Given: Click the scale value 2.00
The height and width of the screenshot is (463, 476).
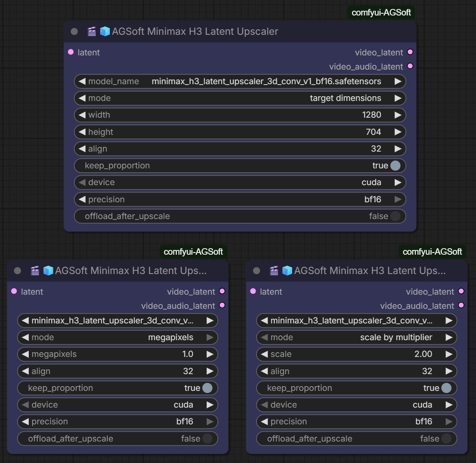Looking at the screenshot, I should point(423,354).
